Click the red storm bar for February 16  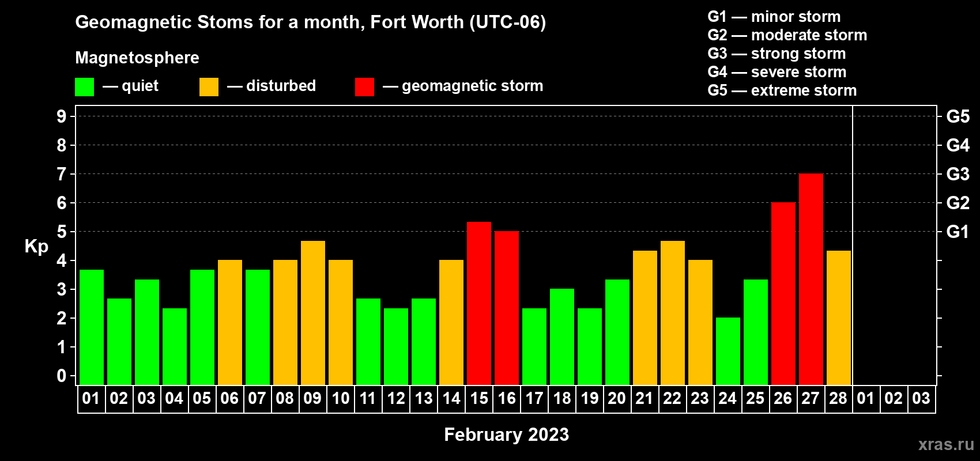click(x=507, y=308)
